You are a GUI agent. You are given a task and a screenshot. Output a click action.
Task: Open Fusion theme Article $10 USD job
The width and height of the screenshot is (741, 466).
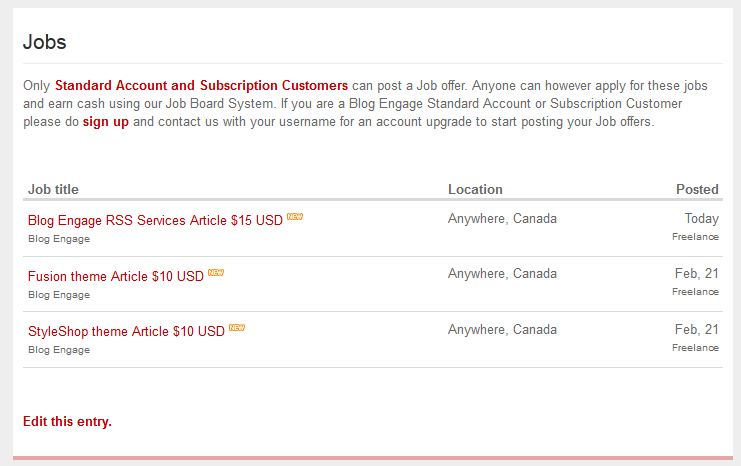(x=116, y=276)
